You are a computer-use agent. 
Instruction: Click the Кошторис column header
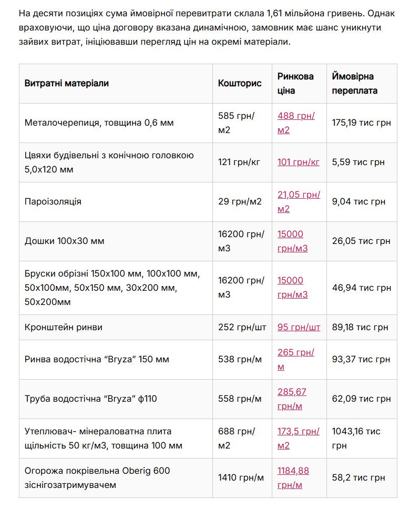pos(240,84)
